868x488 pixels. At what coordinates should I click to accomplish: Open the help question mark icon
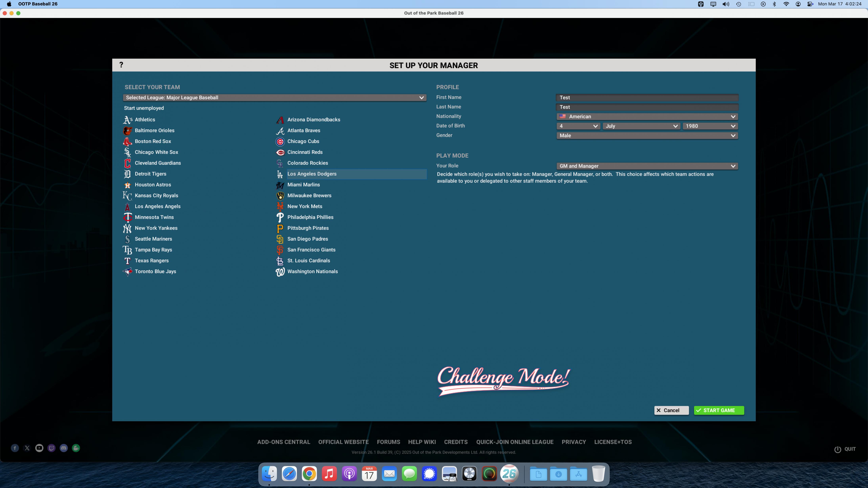click(121, 65)
